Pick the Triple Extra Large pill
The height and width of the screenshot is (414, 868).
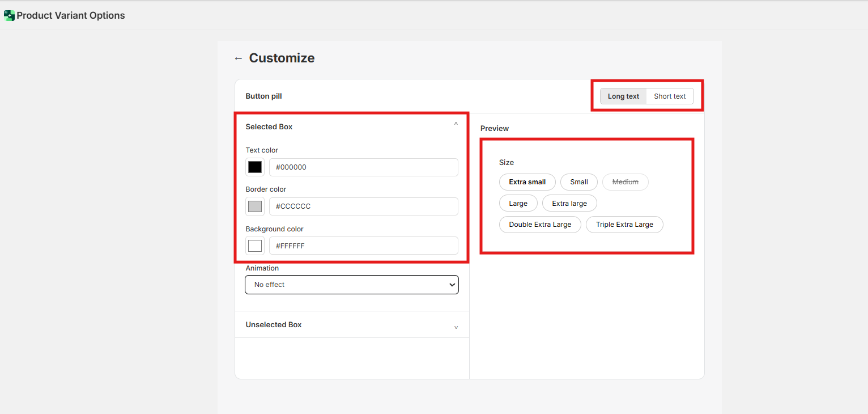click(624, 225)
